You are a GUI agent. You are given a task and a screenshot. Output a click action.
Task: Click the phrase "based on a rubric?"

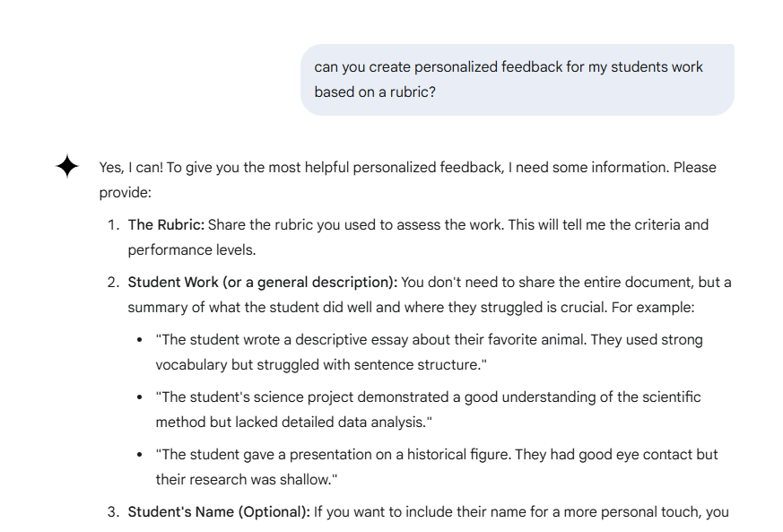[375, 92]
